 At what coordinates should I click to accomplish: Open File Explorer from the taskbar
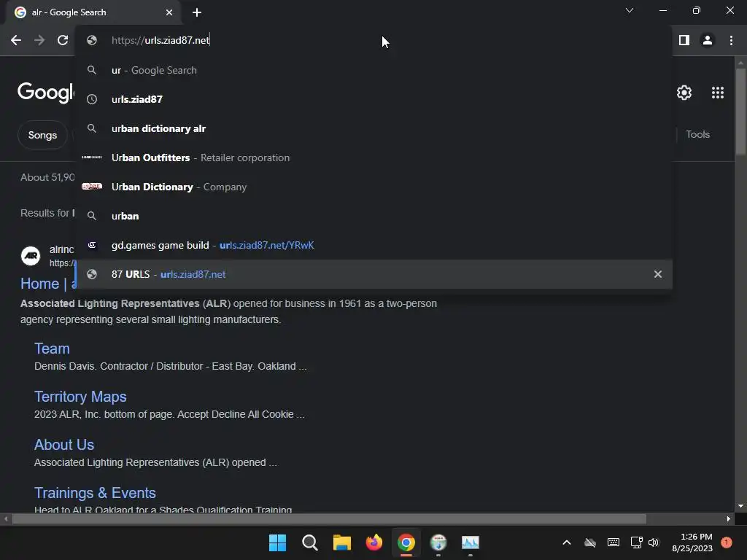pos(341,542)
